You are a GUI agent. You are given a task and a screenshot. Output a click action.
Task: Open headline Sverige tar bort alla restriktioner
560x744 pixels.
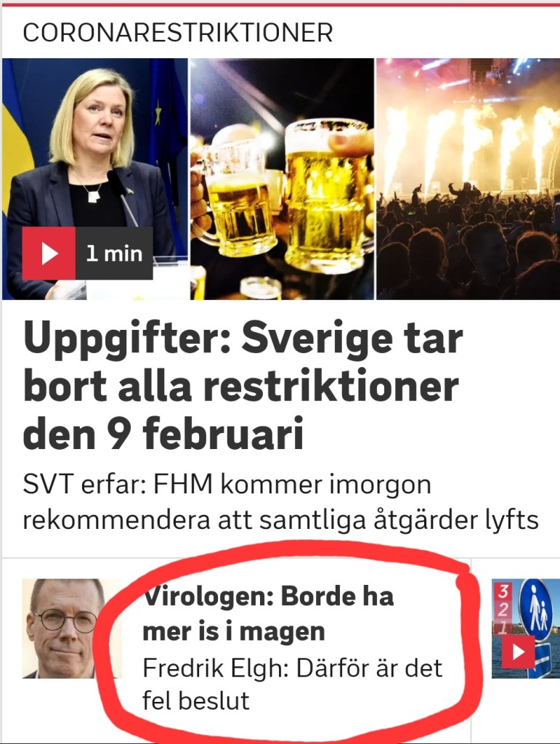(243, 387)
